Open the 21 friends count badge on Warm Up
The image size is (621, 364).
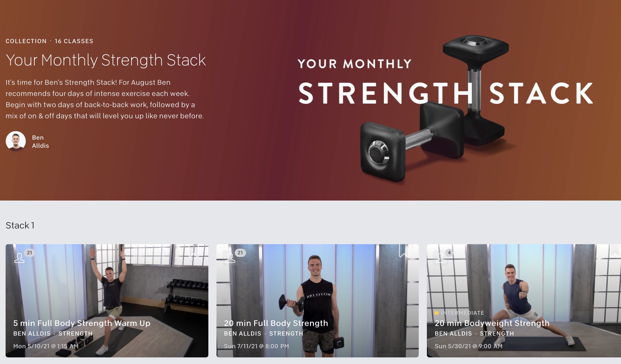pyautogui.click(x=29, y=253)
